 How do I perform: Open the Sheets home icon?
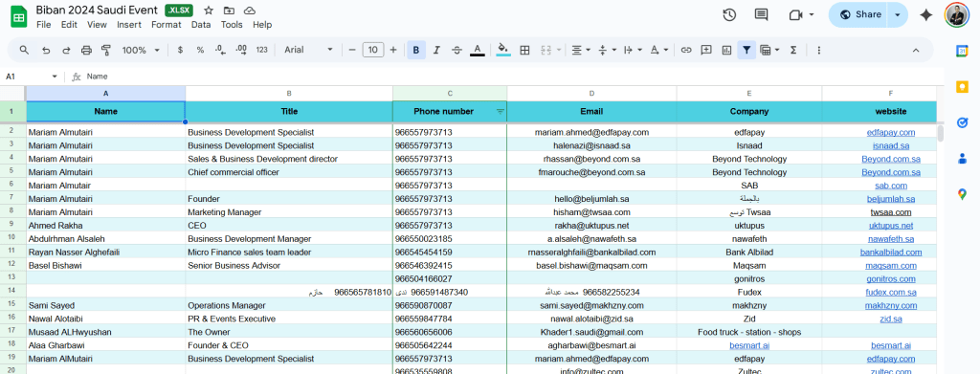coord(19,16)
